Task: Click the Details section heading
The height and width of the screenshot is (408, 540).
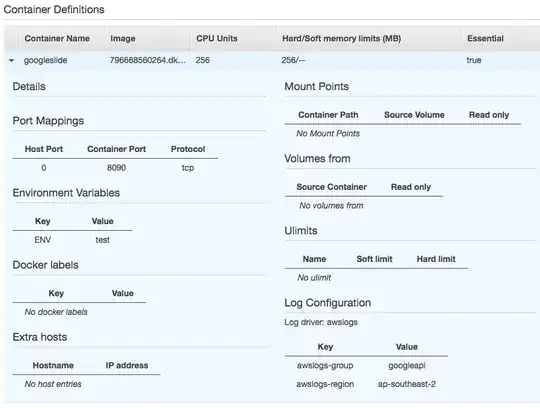Action: (x=29, y=86)
